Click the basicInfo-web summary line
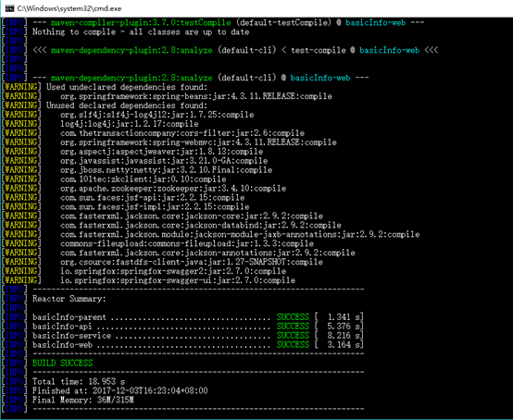 pyautogui.click(x=198, y=344)
